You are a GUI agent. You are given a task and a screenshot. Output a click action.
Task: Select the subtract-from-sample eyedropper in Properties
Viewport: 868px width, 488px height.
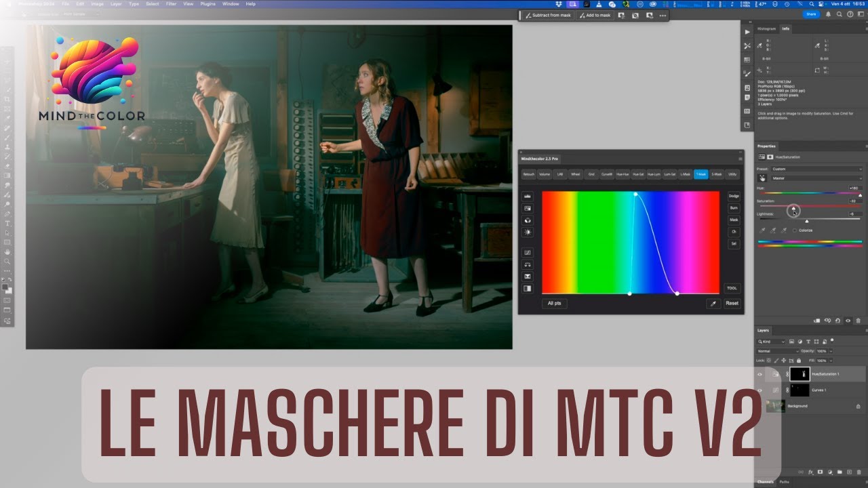point(785,230)
